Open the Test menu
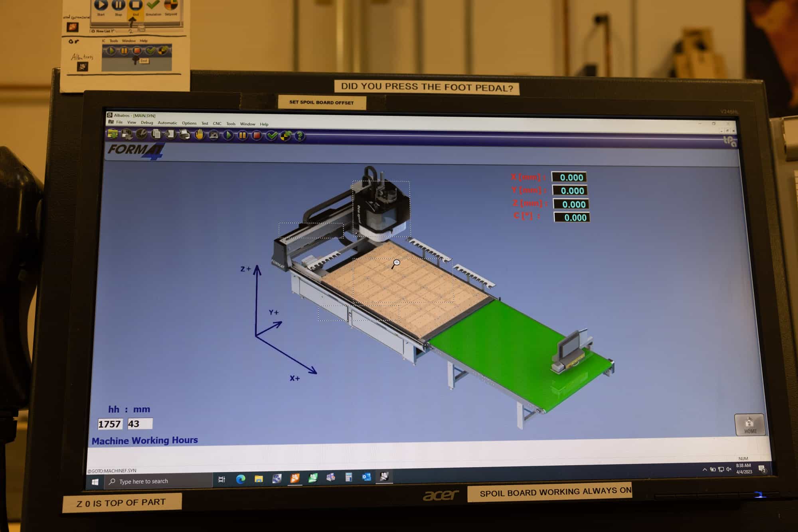 (205, 124)
